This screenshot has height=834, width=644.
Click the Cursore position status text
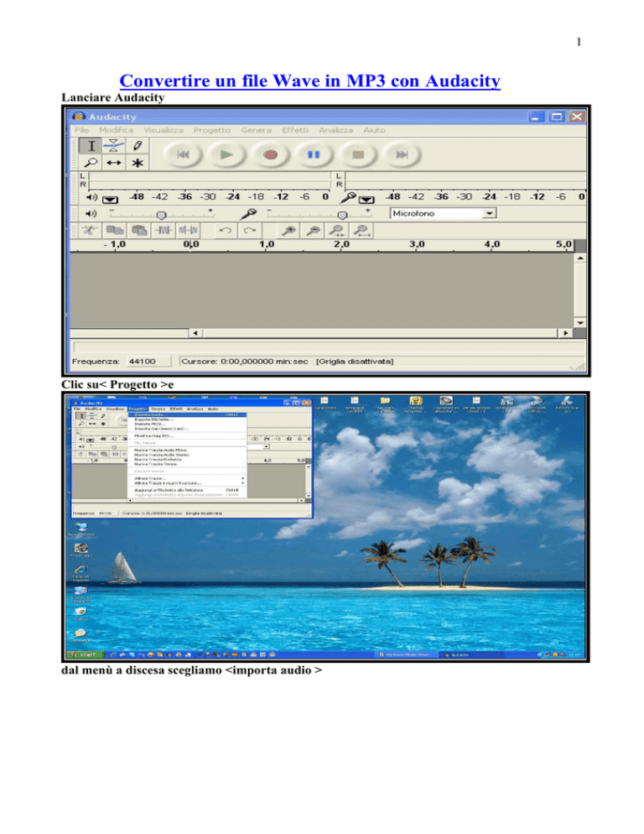tap(245, 361)
